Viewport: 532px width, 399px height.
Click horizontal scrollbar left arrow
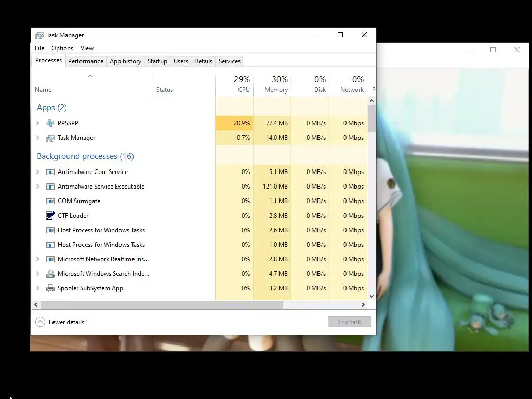[x=36, y=304]
